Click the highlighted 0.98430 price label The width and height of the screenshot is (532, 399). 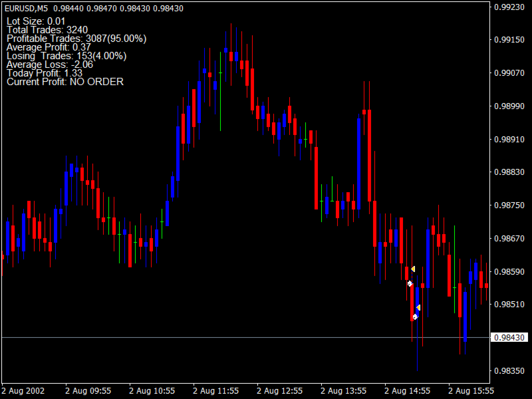click(509, 338)
